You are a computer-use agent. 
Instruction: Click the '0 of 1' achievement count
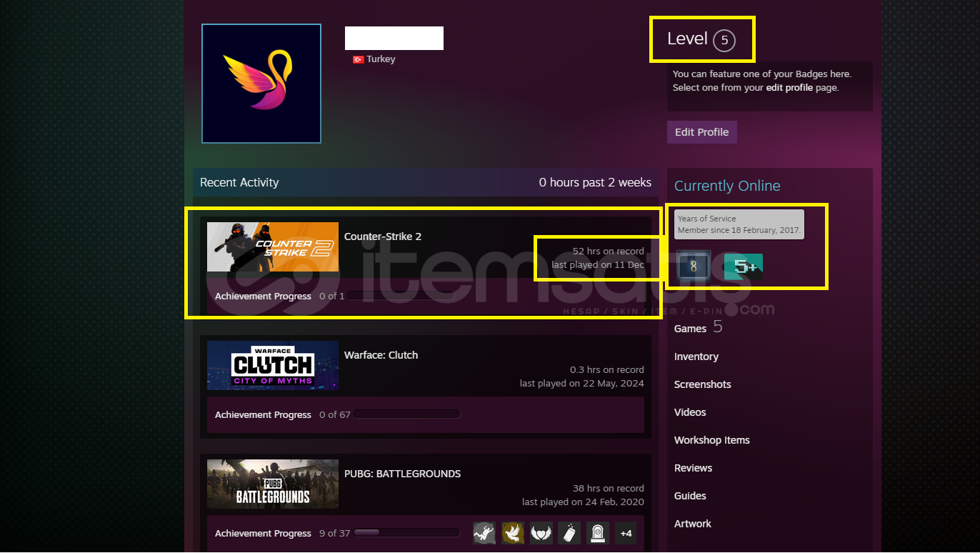332,296
